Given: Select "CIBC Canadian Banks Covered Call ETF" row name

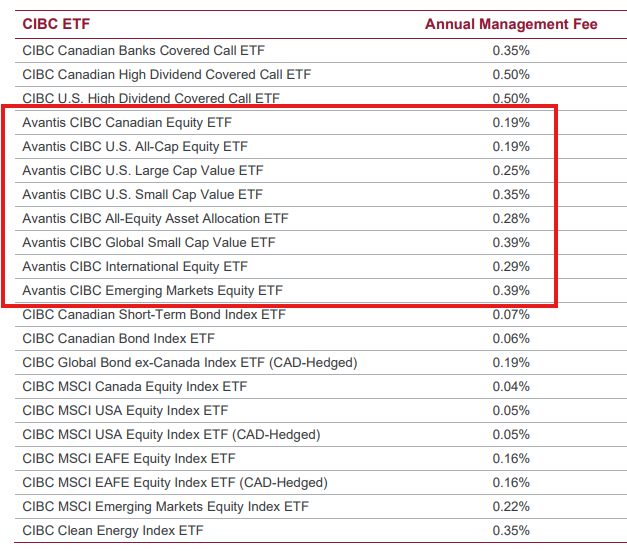Looking at the screenshot, I should coord(144,51).
